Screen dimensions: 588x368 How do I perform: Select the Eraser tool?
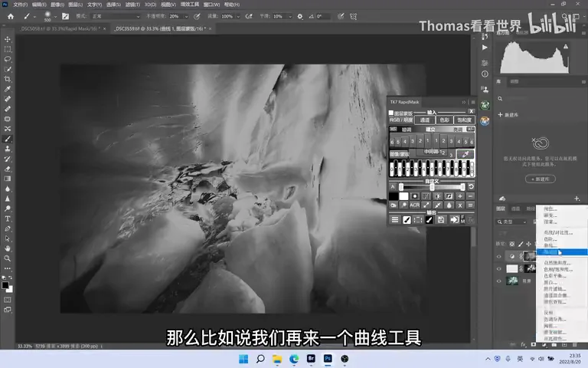coord(8,169)
